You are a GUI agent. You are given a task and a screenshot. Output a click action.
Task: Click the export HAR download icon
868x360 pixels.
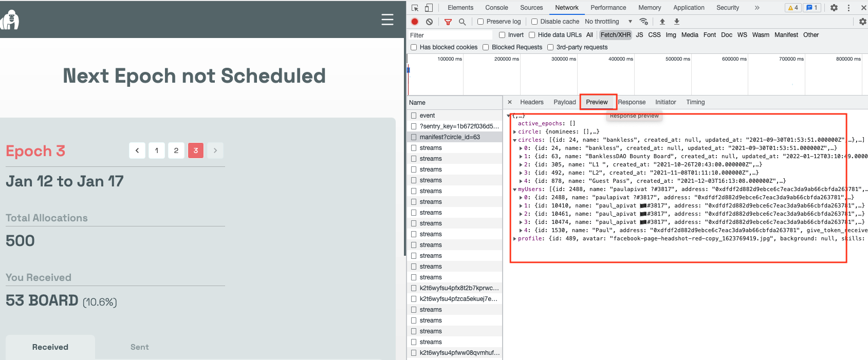pos(677,22)
